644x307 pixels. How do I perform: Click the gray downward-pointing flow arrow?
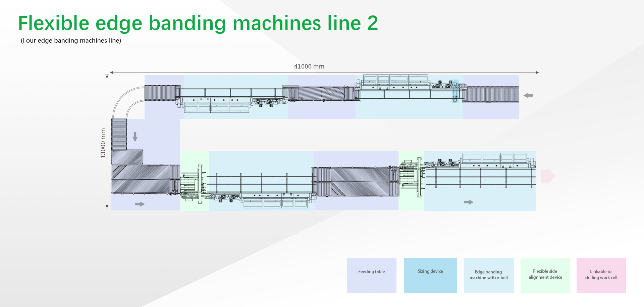(x=135, y=137)
